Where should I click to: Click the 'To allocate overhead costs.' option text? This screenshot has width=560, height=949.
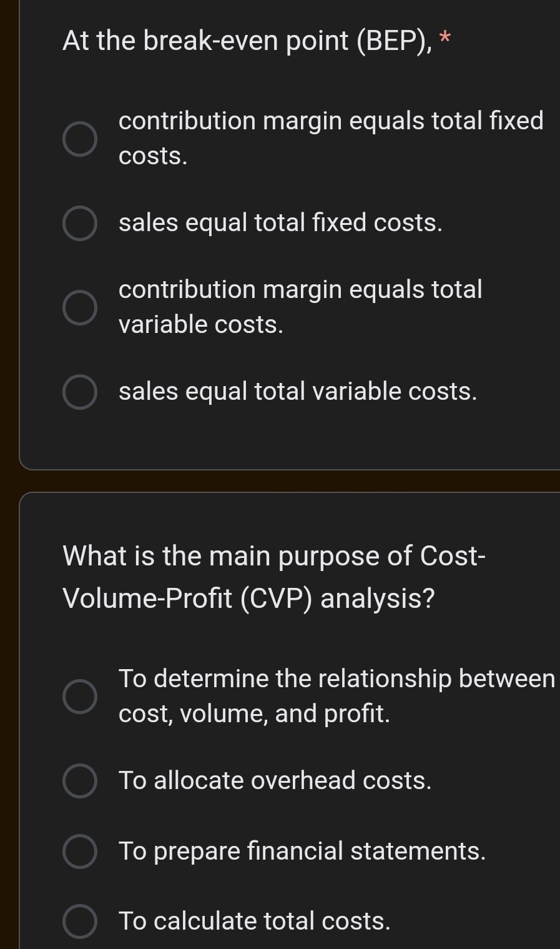tap(275, 781)
